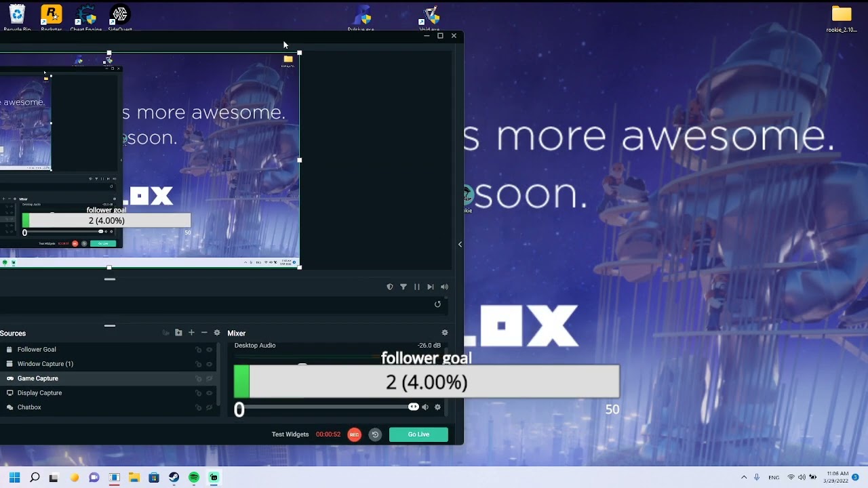Remove the selected source with the minus icon

coord(204,333)
